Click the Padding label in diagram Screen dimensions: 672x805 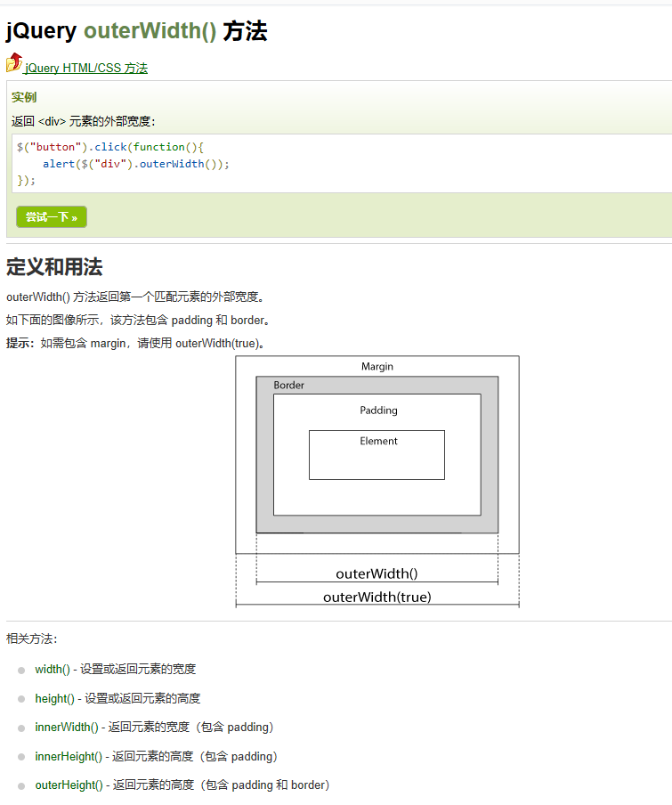pyautogui.click(x=378, y=411)
